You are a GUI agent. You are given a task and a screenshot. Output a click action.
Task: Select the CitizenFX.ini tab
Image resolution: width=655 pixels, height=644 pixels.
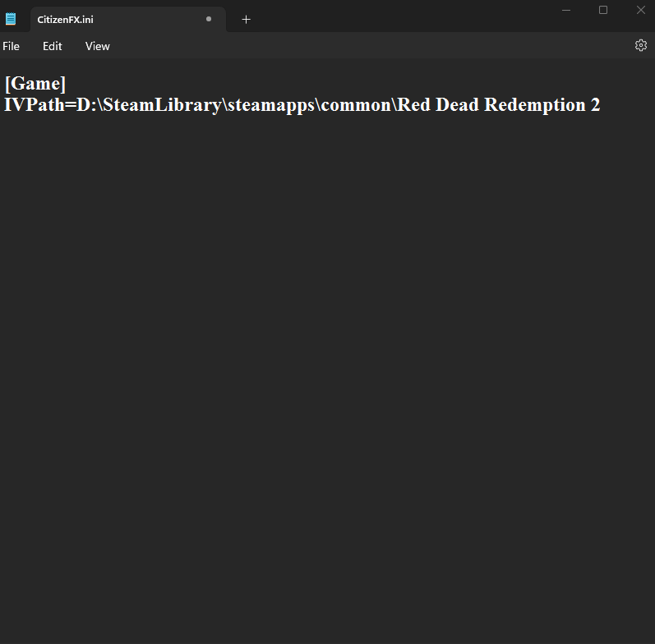tap(128, 20)
